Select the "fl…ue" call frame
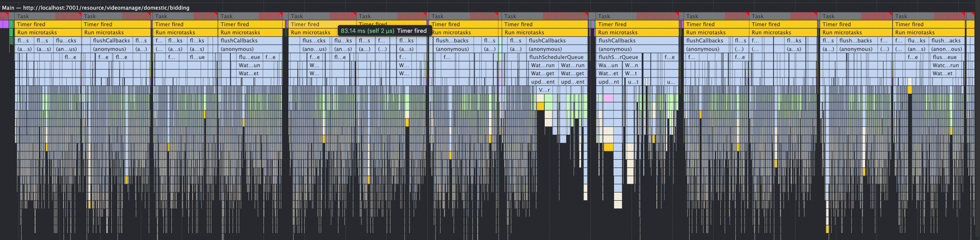The image size is (980, 240). (197, 57)
